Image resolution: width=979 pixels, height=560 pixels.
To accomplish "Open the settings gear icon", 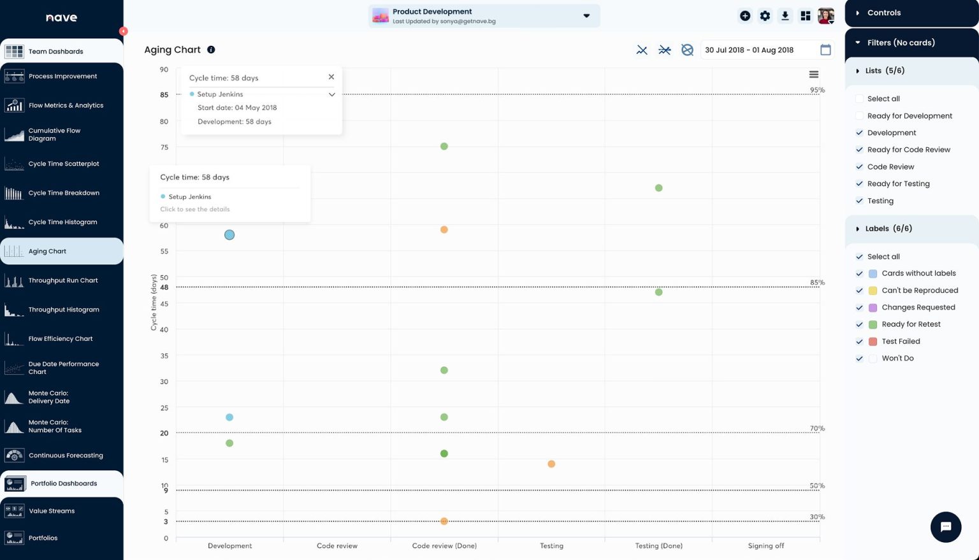I will point(765,16).
